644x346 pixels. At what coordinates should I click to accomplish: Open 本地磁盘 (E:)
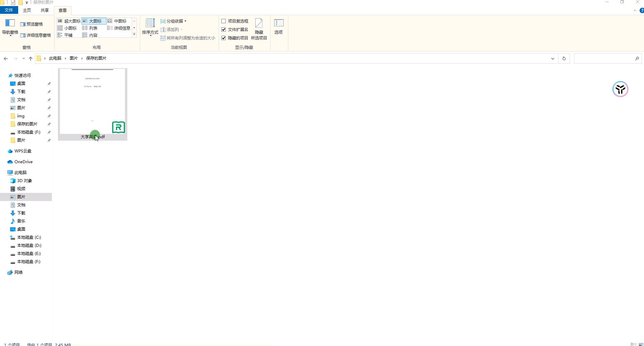(29, 254)
